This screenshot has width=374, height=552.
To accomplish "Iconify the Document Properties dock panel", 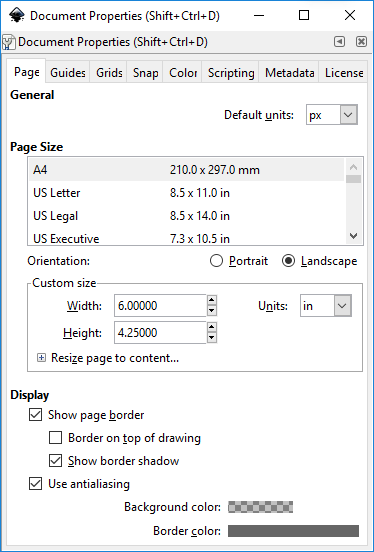I will pos(339,42).
